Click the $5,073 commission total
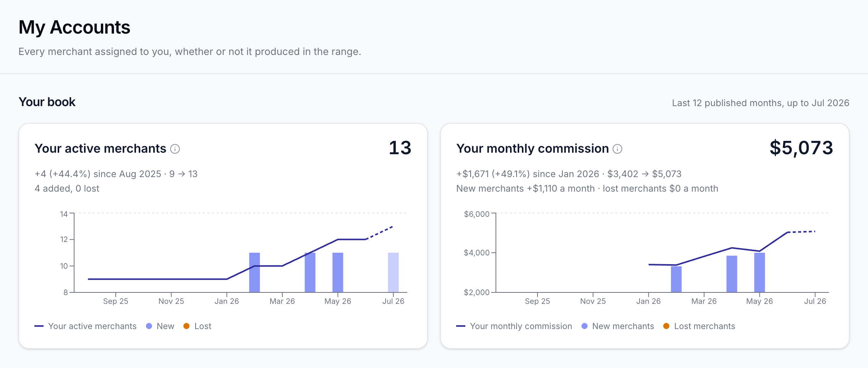Viewport: 868px width, 368px height. [x=801, y=148]
